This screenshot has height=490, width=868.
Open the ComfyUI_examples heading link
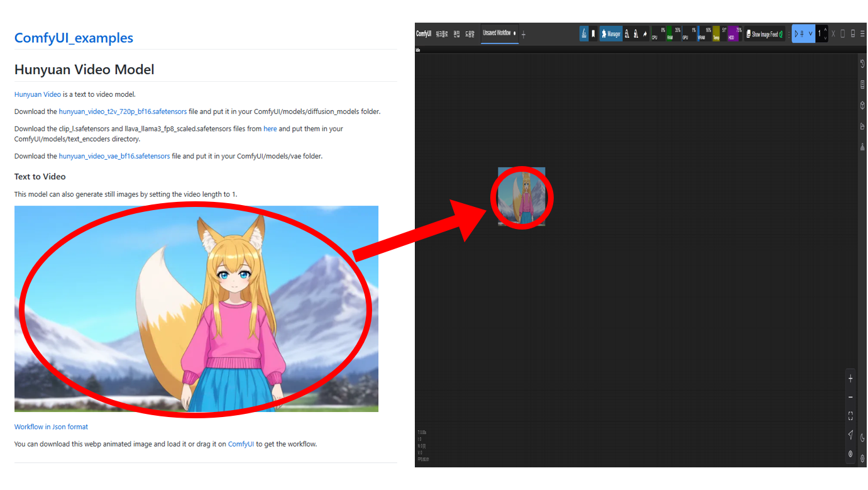point(74,38)
